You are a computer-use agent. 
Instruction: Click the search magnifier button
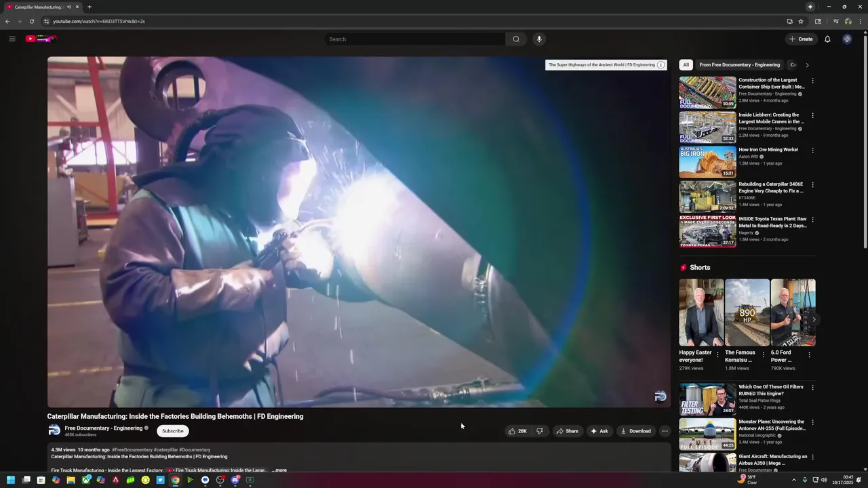[516, 39]
